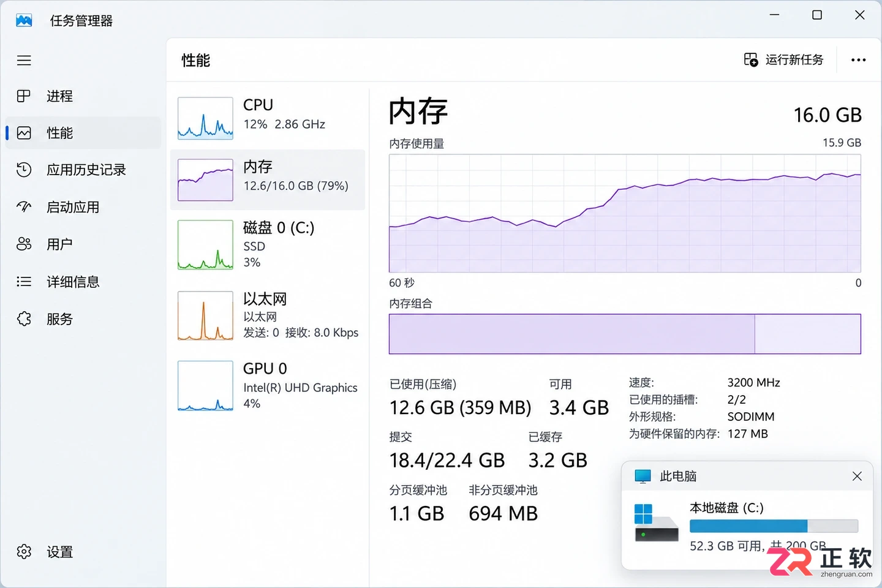Click the 本地磁盘 (C:) label
This screenshot has width=882, height=588.
[x=726, y=508]
